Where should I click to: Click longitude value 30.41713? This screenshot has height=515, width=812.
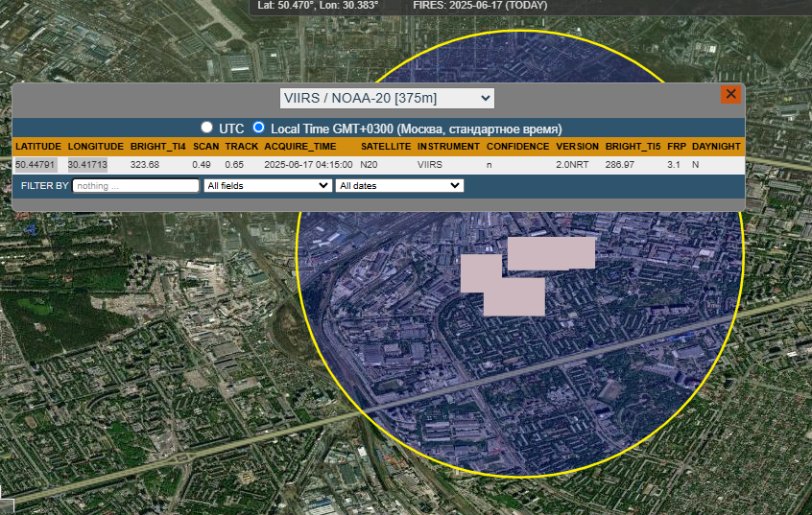point(87,165)
